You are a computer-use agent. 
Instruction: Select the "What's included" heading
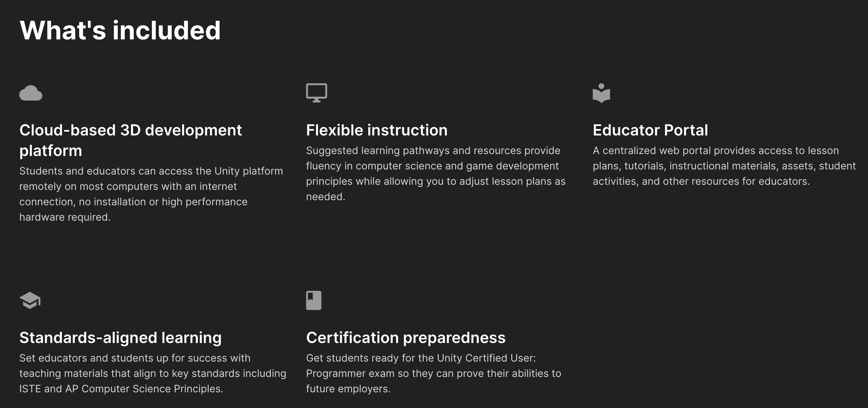pyautogui.click(x=120, y=30)
